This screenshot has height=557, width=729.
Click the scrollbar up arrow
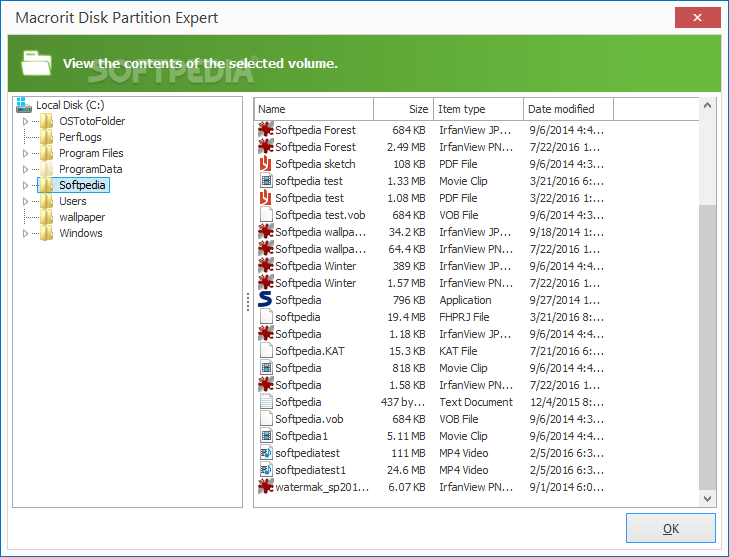tap(707, 106)
